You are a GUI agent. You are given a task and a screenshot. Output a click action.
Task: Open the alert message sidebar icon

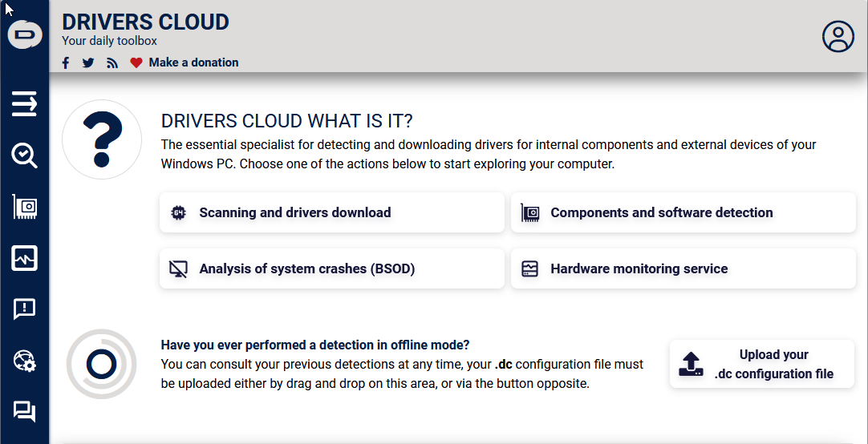[24, 309]
